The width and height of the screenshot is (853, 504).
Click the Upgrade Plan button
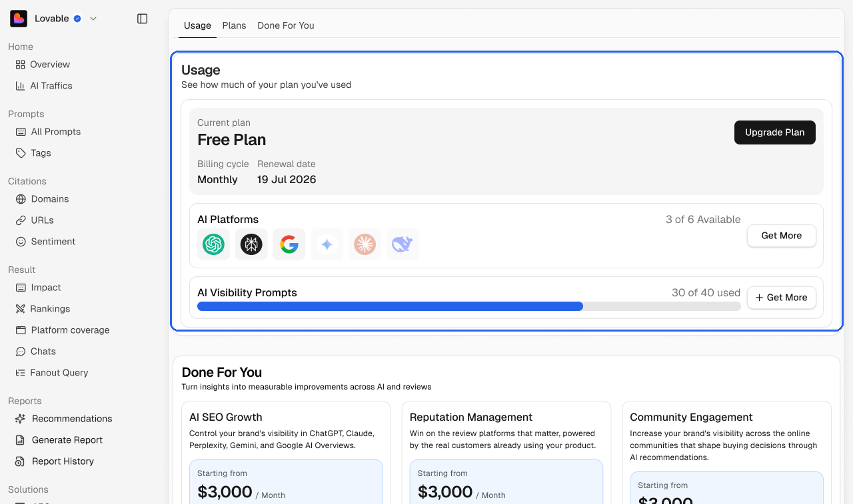point(775,132)
